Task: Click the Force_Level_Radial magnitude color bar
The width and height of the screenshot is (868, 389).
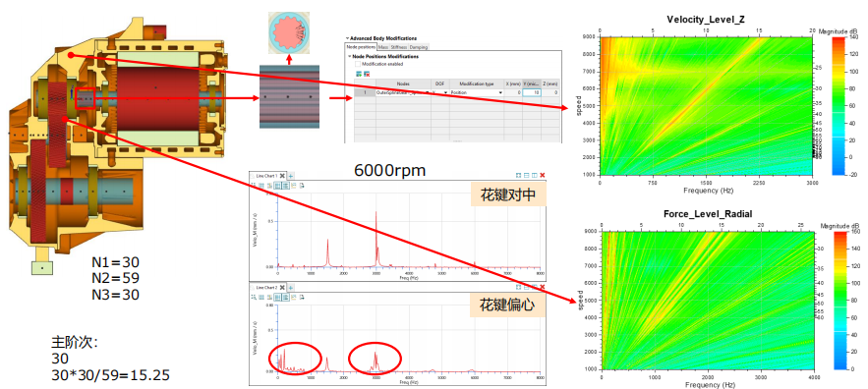Action: [839, 300]
